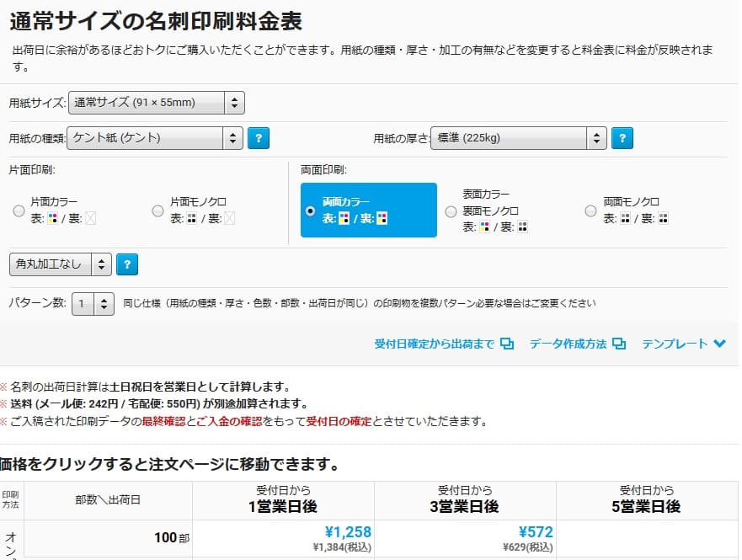Change the パターン数 selector value
The height and width of the screenshot is (560, 742).
coord(93,303)
